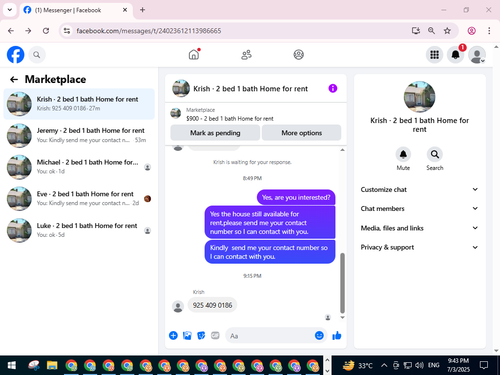
Task: Show hidden system tray icons
Action: pos(384,366)
